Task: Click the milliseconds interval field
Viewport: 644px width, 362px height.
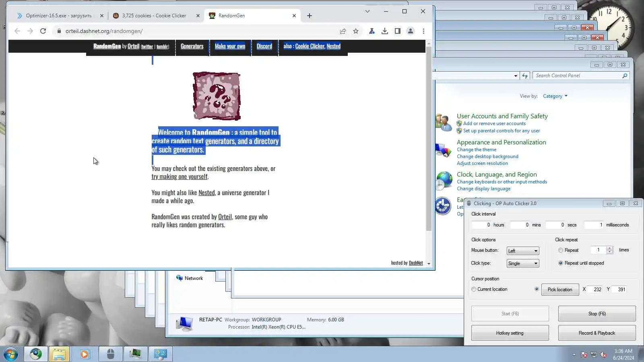Action: [x=594, y=225]
